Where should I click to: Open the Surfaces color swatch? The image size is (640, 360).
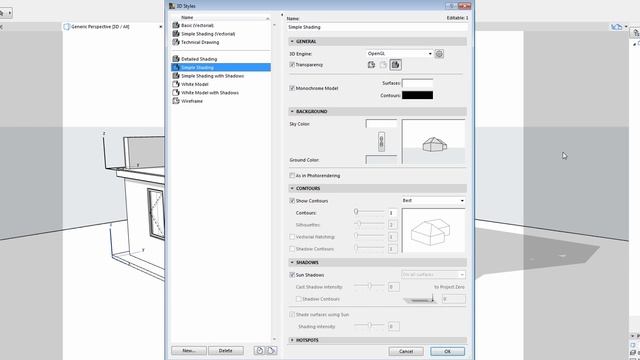[418, 83]
